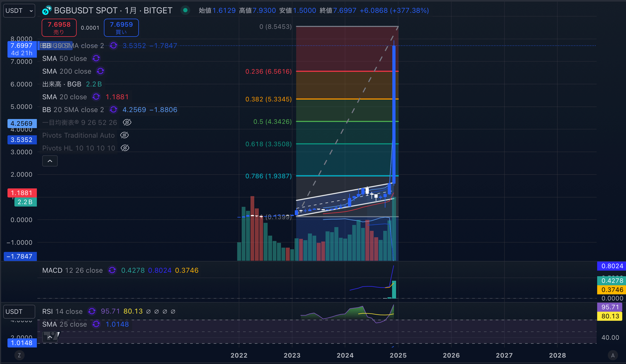Show the Pivots HL 10 10 10 10 indicator
626x364 pixels.
click(125, 148)
